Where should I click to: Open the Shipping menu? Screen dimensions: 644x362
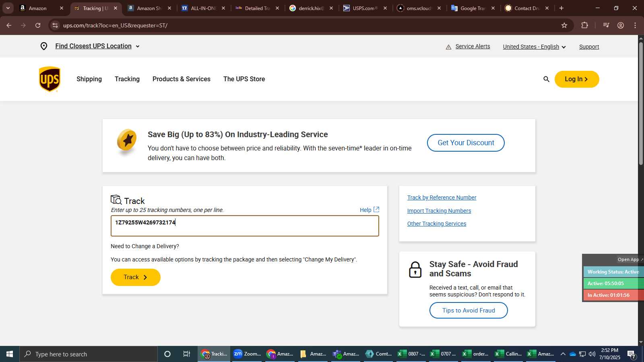point(89,79)
